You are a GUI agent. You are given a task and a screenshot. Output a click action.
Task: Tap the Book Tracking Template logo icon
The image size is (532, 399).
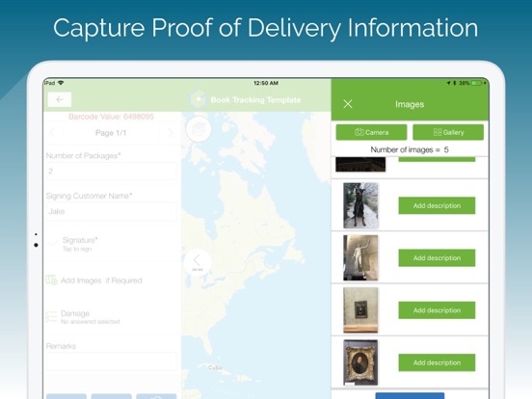pos(198,99)
